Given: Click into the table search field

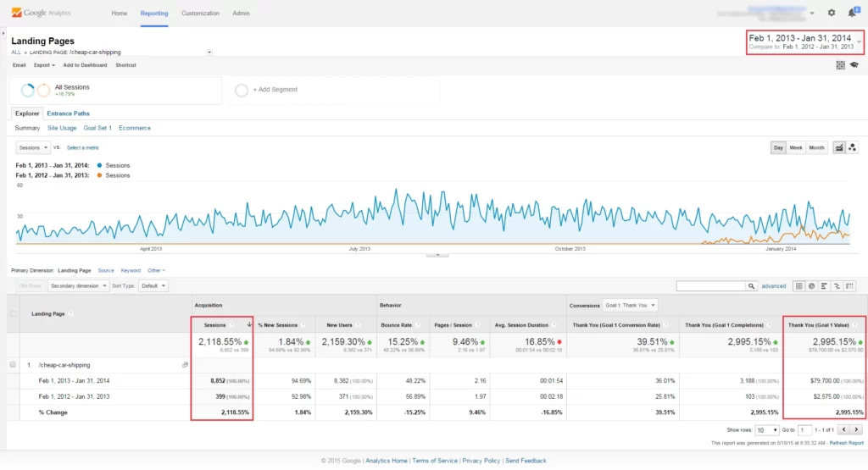Looking at the screenshot, I should [710, 286].
